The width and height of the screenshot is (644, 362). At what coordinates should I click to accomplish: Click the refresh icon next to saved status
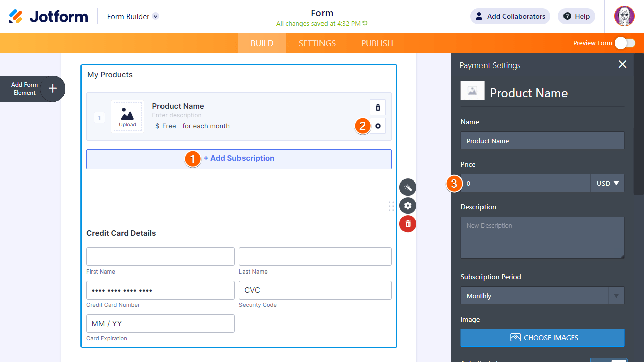[x=365, y=23]
